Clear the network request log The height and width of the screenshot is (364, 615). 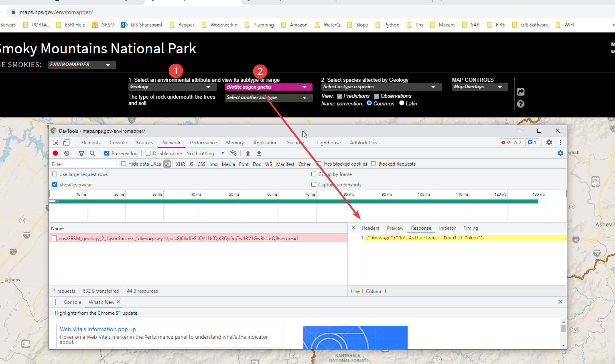point(67,153)
